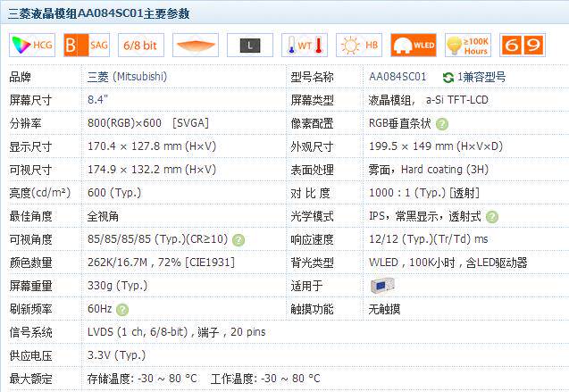569x392 pixels.
Task: Open the 三菱 (Mitsubishi) brand link
Action: coord(127,77)
